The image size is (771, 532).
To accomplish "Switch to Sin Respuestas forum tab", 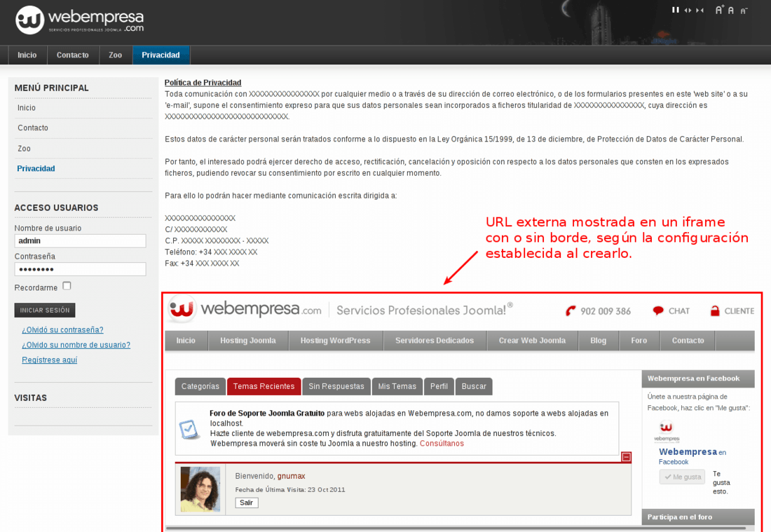I will click(x=336, y=386).
